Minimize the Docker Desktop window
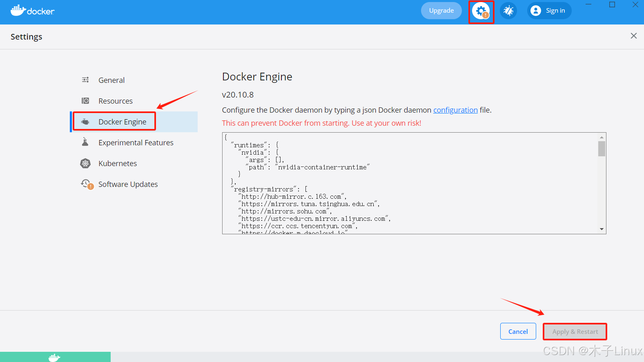This screenshot has width=644, height=362. pyautogui.click(x=588, y=4)
